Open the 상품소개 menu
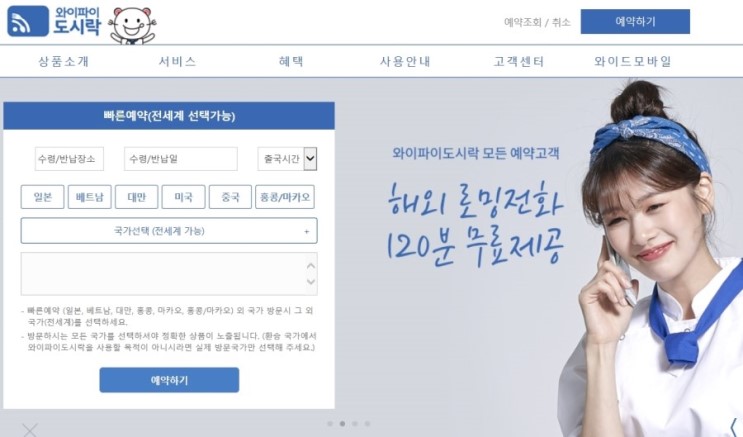This screenshot has width=743, height=437. tap(63, 61)
